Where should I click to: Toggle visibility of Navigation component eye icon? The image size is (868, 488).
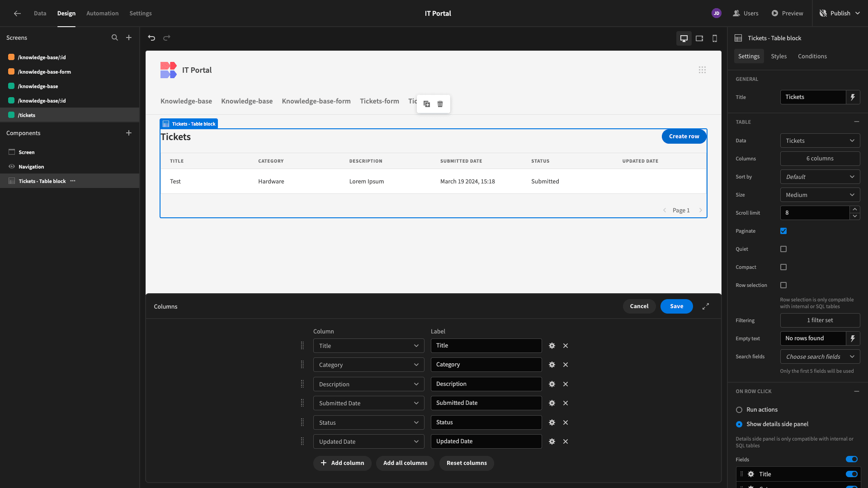click(x=12, y=167)
